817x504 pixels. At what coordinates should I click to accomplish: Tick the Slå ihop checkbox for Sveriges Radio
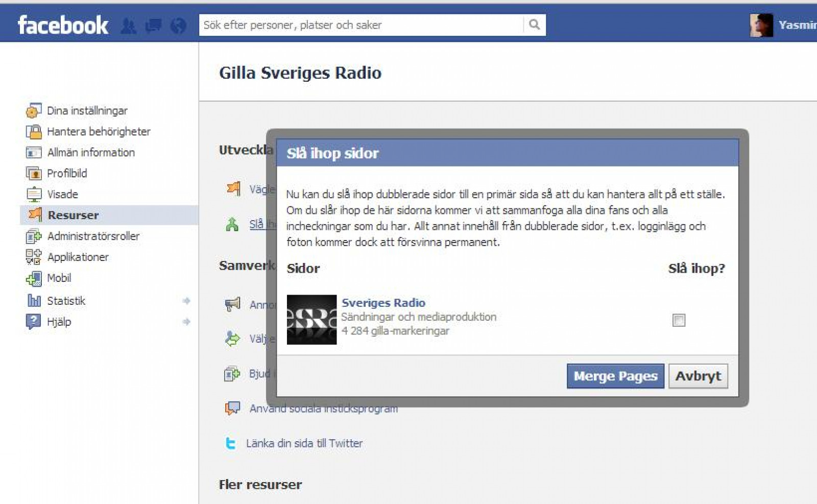click(679, 320)
